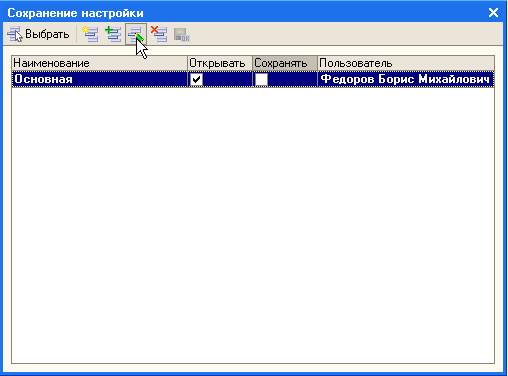The height and width of the screenshot is (376, 508).
Task: Select the Основная name cell
Action: tap(99, 79)
